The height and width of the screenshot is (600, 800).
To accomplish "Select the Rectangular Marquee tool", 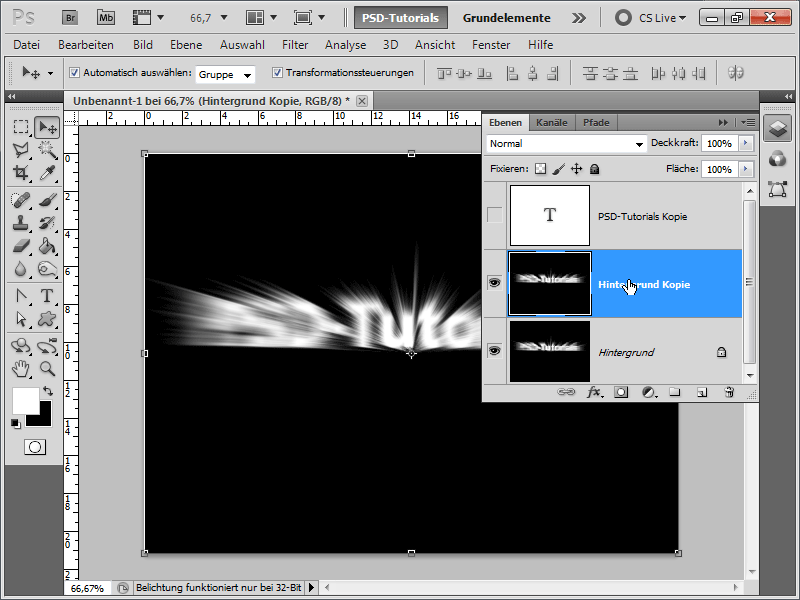I will (x=21, y=127).
